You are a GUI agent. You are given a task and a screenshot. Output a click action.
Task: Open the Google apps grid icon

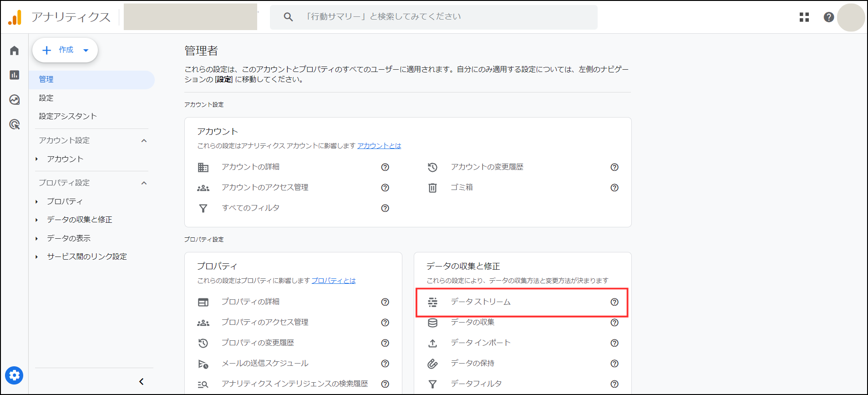(804, 17)
